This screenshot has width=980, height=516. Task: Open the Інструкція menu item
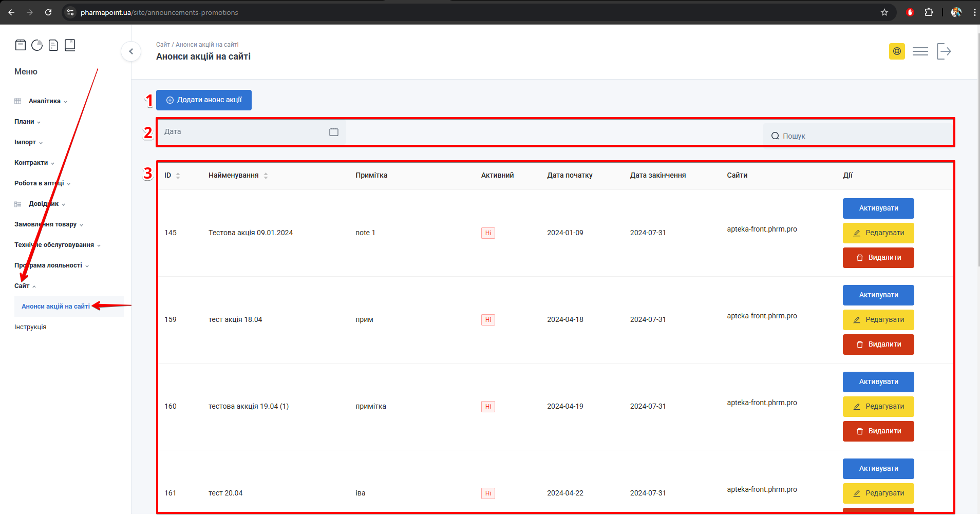(30, 327)
